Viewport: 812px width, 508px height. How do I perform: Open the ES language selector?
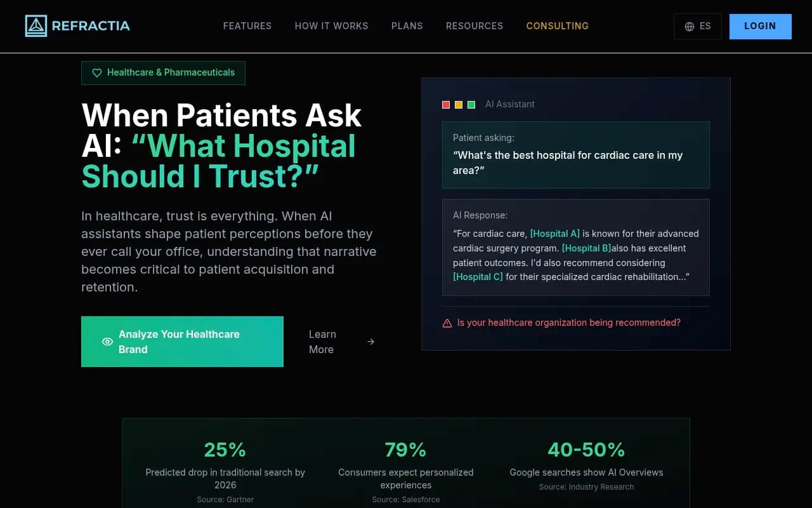pyautogui.click(x=698, y=26)
